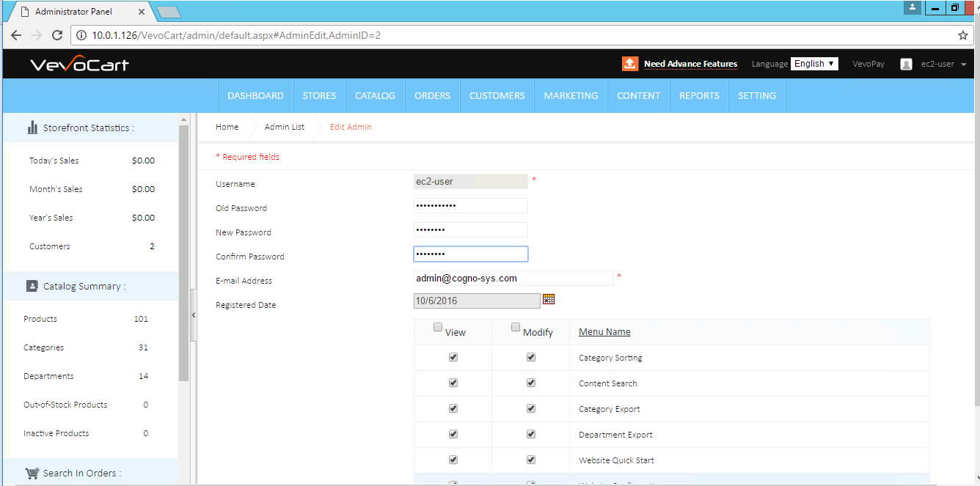Click the browser back arrow
980x486 pixels.
[x=16, y=35]
